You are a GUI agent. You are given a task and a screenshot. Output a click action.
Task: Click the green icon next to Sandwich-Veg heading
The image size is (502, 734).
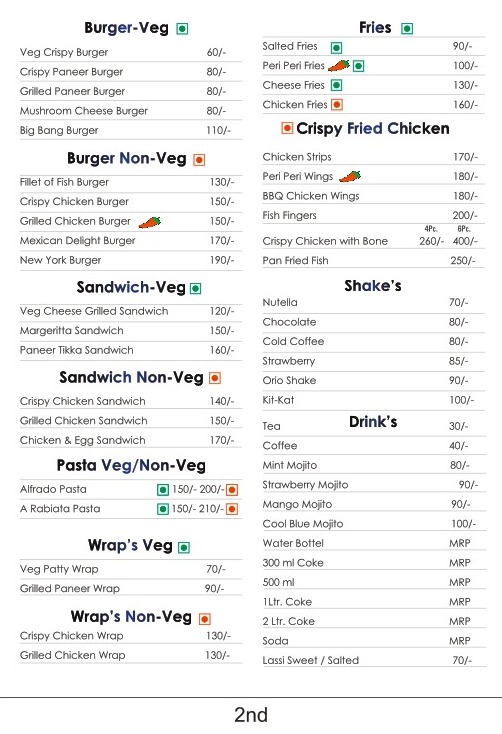click(x=196, y=288)
